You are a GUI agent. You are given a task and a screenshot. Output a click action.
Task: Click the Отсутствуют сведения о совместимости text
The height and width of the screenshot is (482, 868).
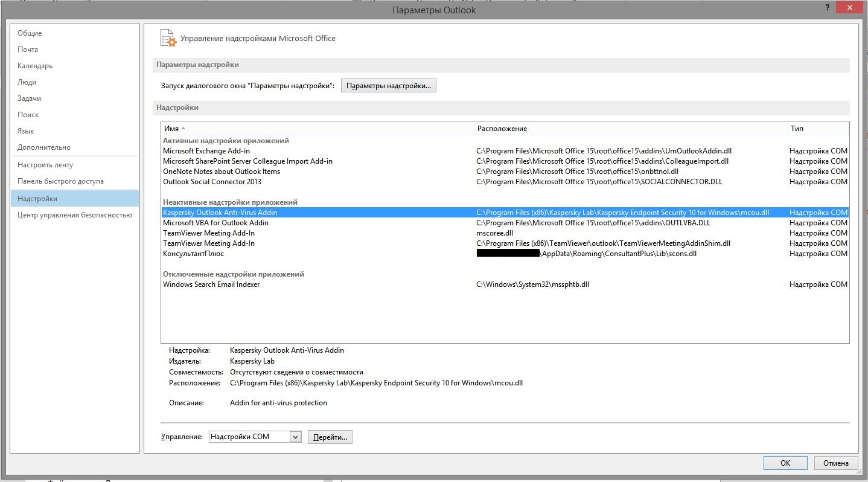296,372
